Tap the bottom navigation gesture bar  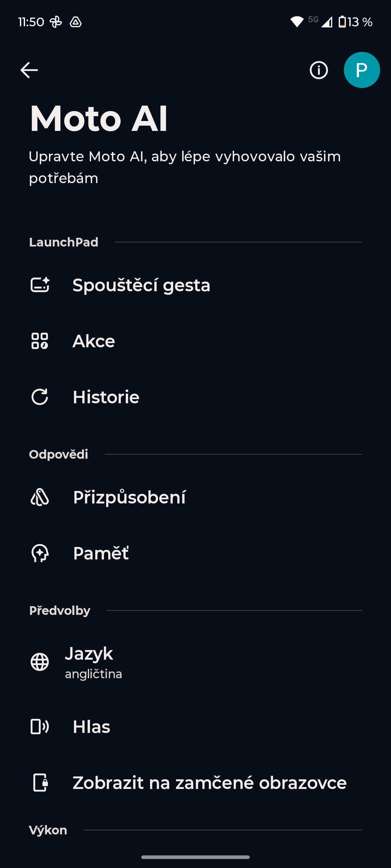click(195, 857)
